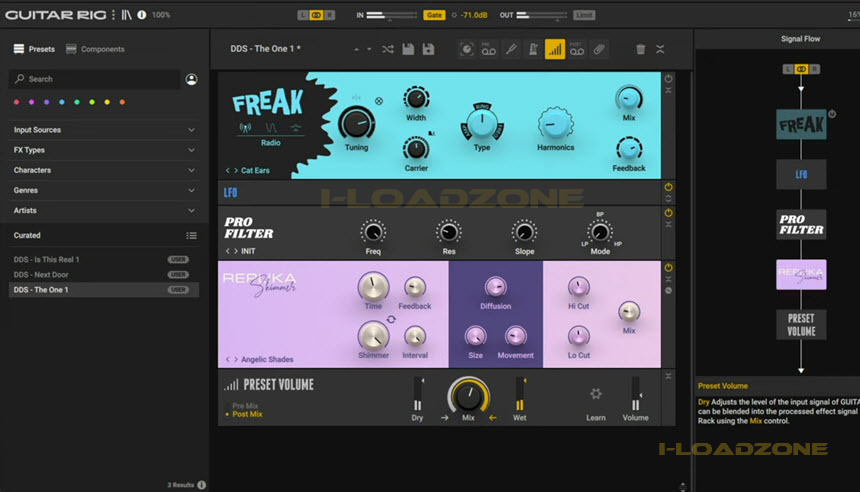The width and height of the screenshot is (860, 492).
Task: Shuffle presets with the random icon
Action: click(388, 49)
